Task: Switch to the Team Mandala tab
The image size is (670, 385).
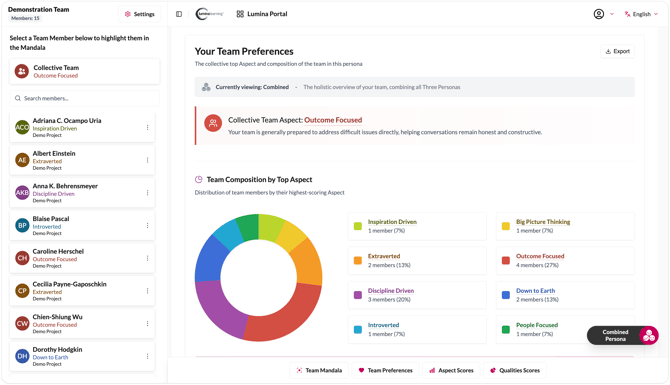Action: pos(319,370)
